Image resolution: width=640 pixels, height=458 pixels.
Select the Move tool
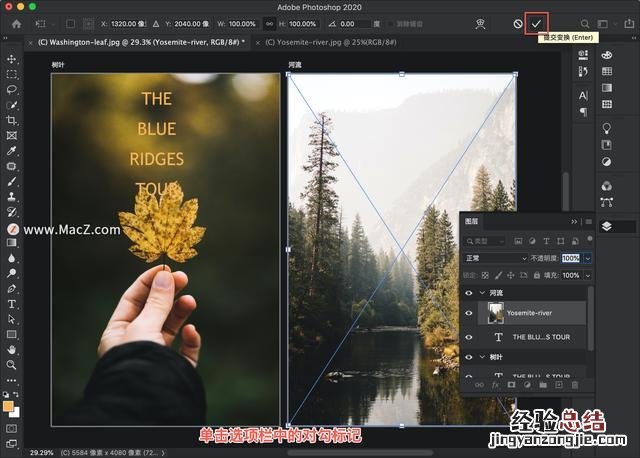(x=11, y=59)
